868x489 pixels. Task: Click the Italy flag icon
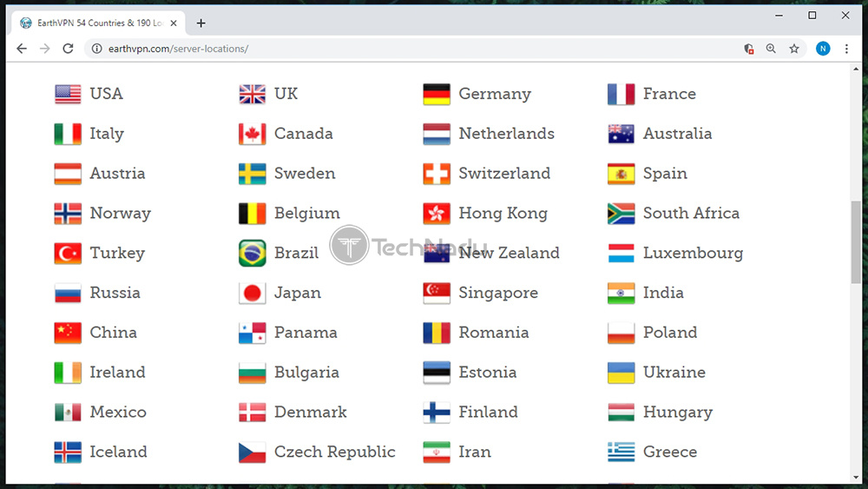pyautogui.click(x=68, y=134)
